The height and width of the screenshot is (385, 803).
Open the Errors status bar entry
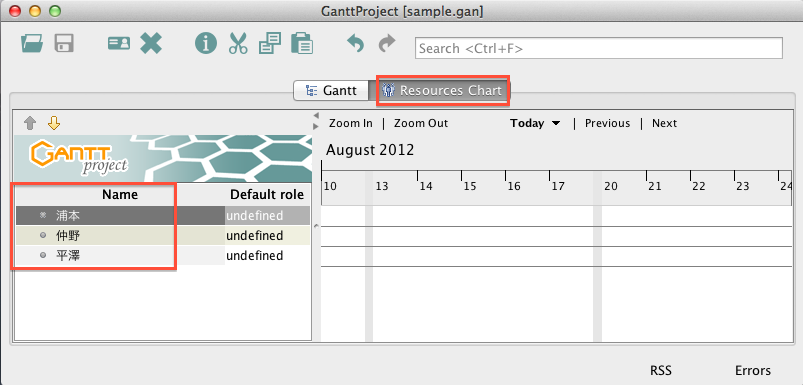pyautogui.click(x=753, y=370)
